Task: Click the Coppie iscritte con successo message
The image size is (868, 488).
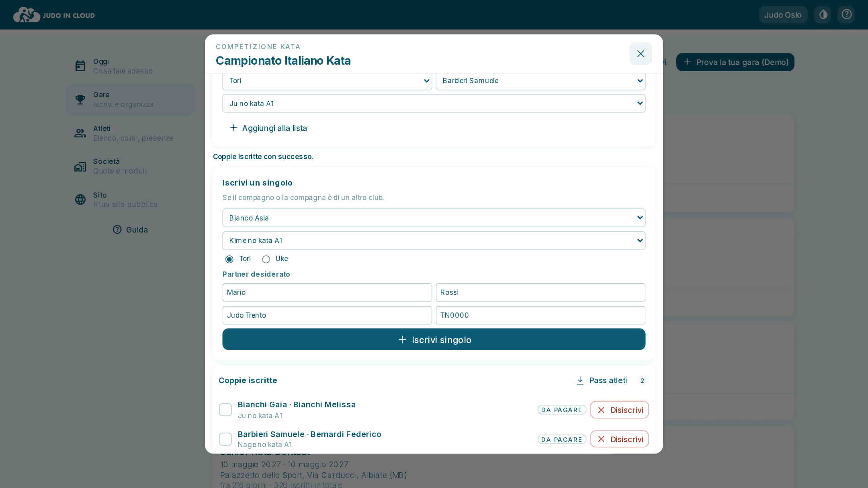Action: click(x=263, y=157)
